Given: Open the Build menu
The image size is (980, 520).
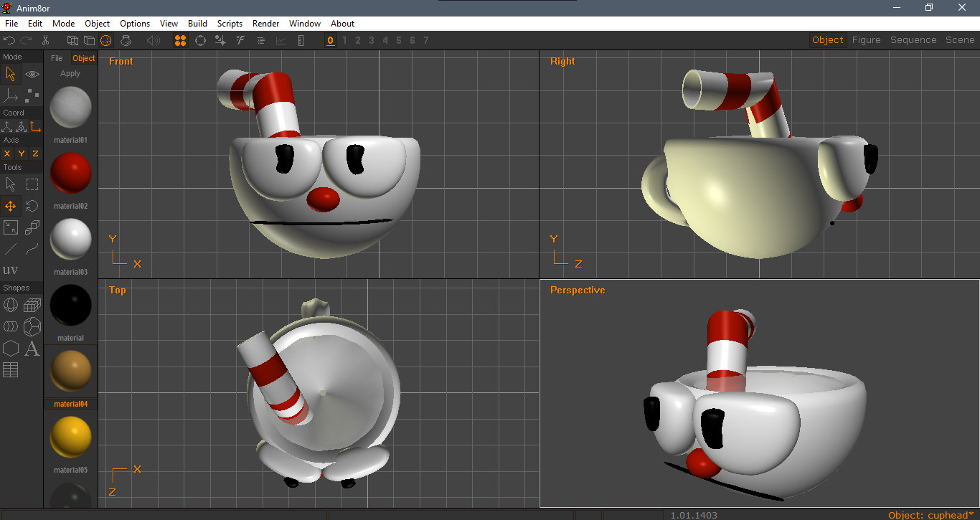Looking at the screenshot, I should pos(197,23).
